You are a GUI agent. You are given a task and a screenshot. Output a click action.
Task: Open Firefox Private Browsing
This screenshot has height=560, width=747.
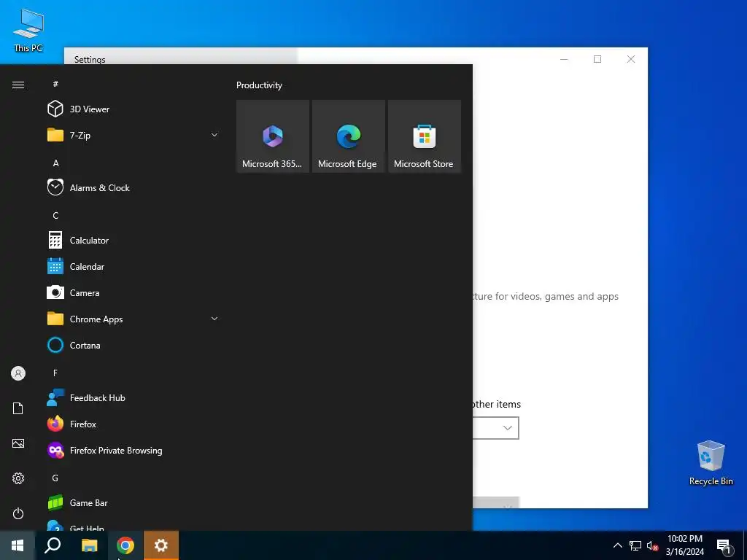(x=133, y=451)
